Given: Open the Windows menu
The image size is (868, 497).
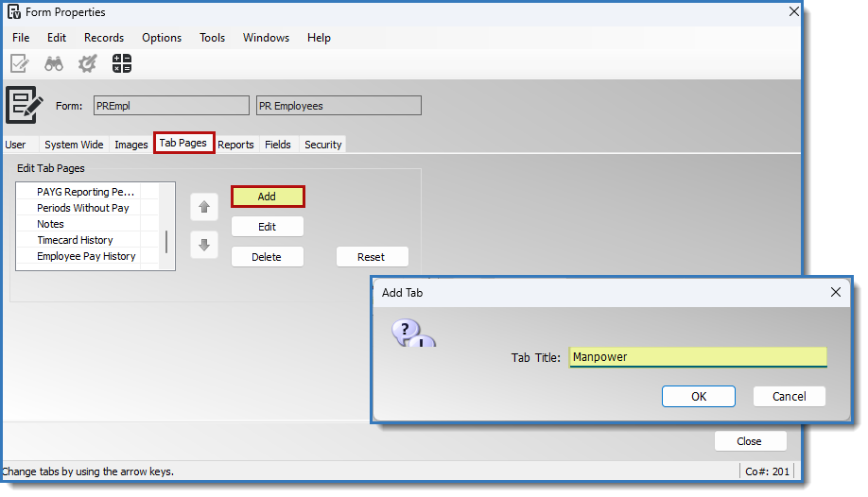Looking at the screenshot, I should tap(267, 38).
